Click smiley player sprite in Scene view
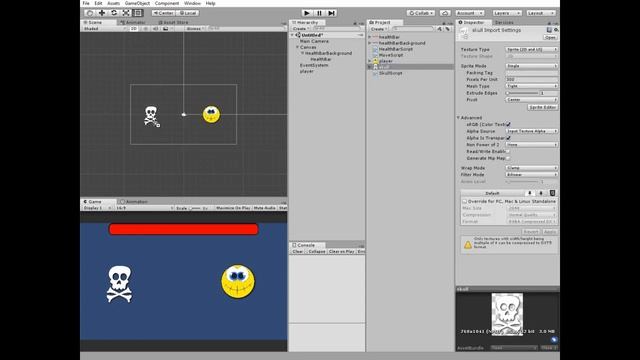This screenshot has height=360, width=640. click(211, 114)
